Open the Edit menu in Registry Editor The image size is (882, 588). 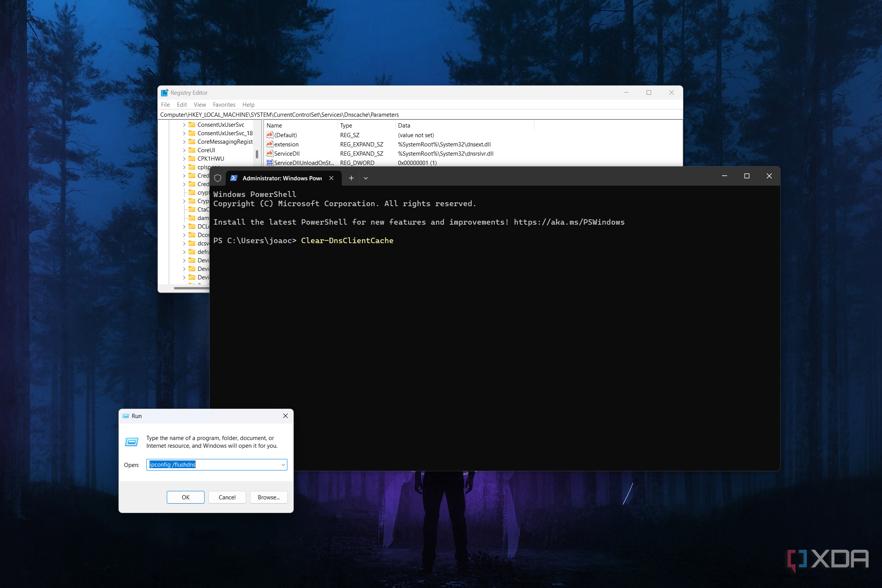pyautogui.click(x=181, y=105)
